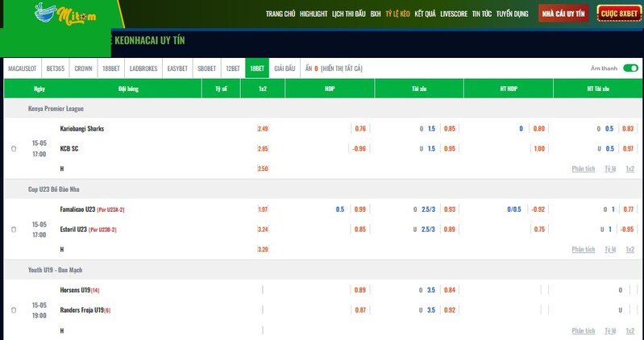
Task: Click 1x2 odds 2.85 for KCB SC
Action: coord(263,148)
